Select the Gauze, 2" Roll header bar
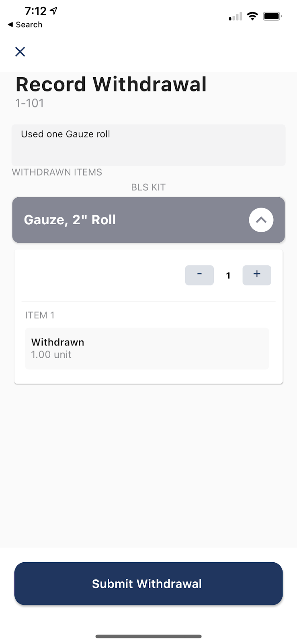297x644 pixels. point(148,220)
